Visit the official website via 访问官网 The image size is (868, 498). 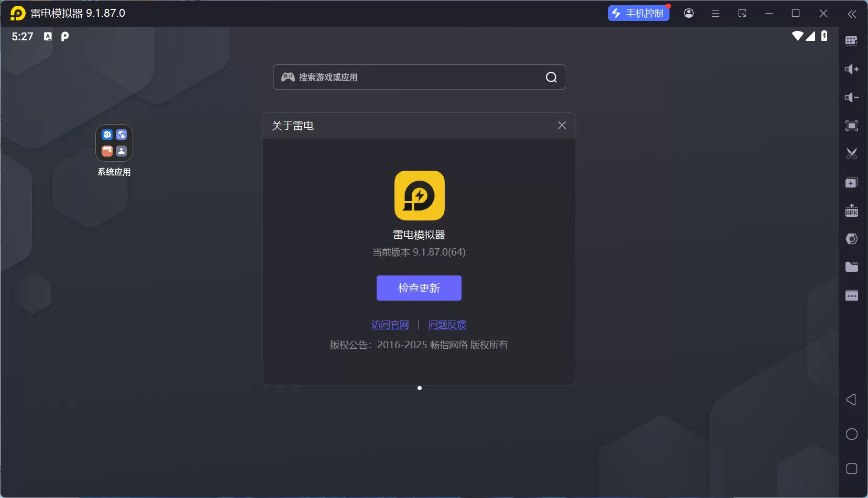point(391,325)
